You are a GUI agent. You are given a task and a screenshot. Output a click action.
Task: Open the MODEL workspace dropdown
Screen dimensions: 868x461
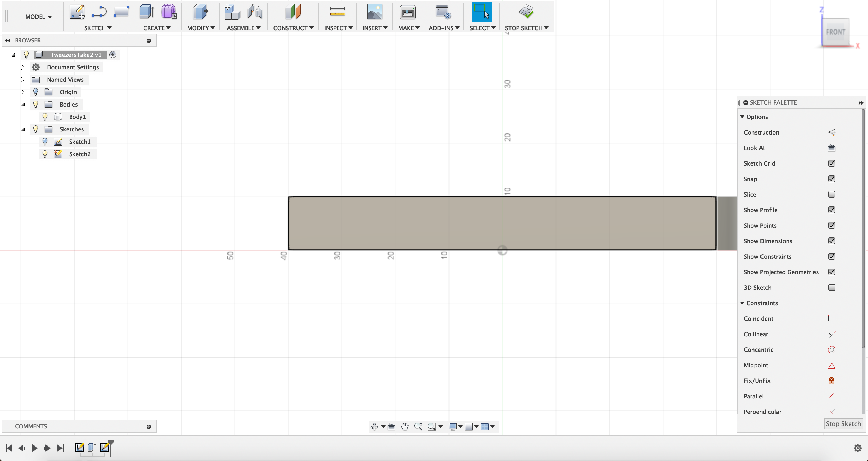click(39, 17)
